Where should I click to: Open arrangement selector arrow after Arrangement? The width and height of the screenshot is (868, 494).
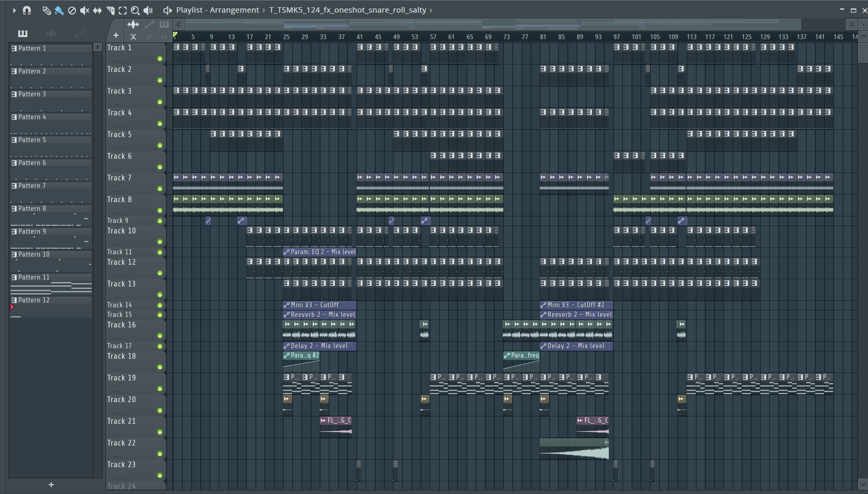click(x=264, y=11)
